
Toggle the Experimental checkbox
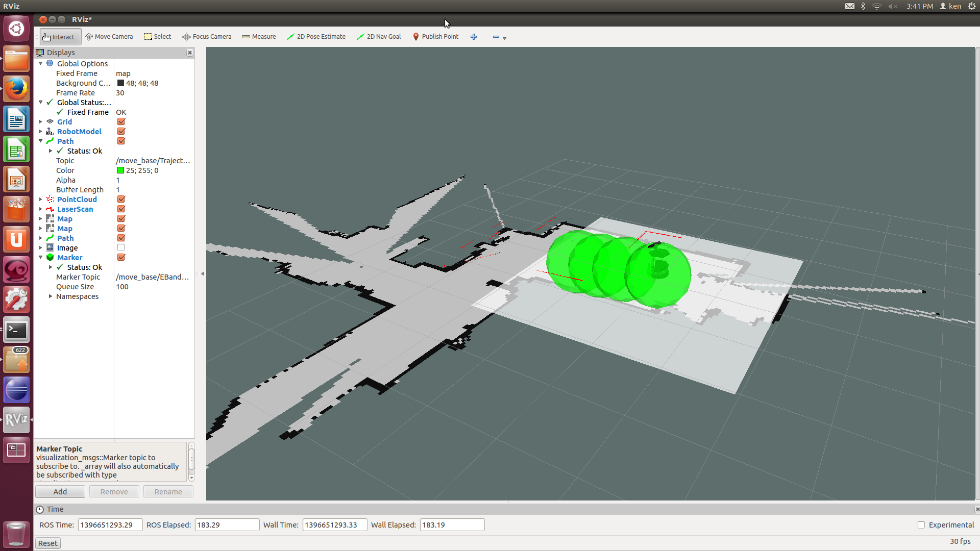(x=921, y=525)
